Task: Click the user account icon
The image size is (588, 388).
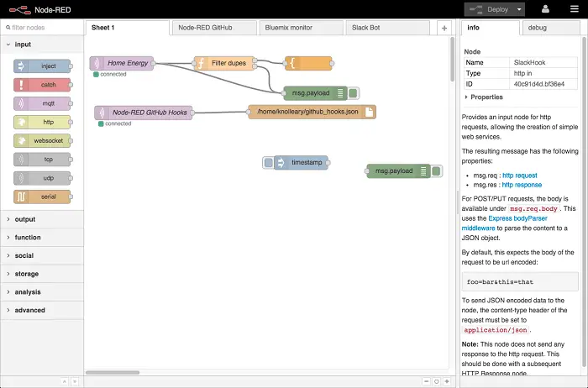Action: (545, 9)
